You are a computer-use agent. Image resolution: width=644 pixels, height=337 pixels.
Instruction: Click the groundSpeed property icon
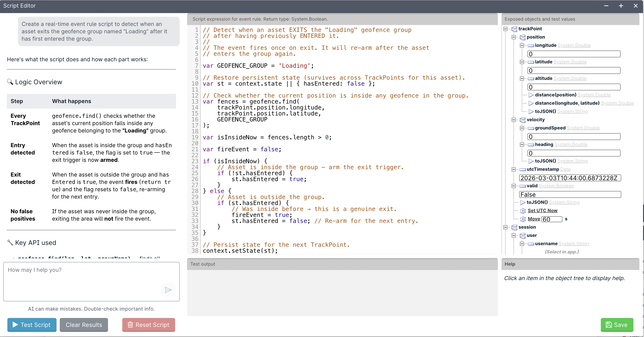click(x=531, y=128)
